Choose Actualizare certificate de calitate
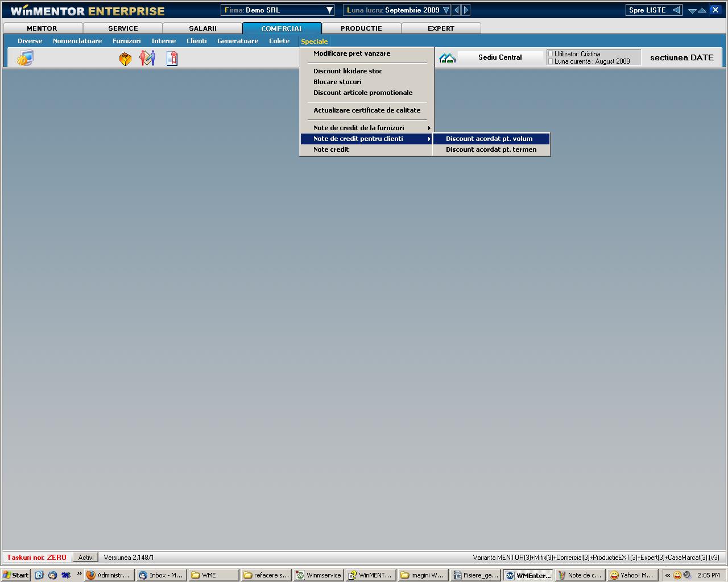This screenshot has width=728, height=582. (x=367, y=110)
